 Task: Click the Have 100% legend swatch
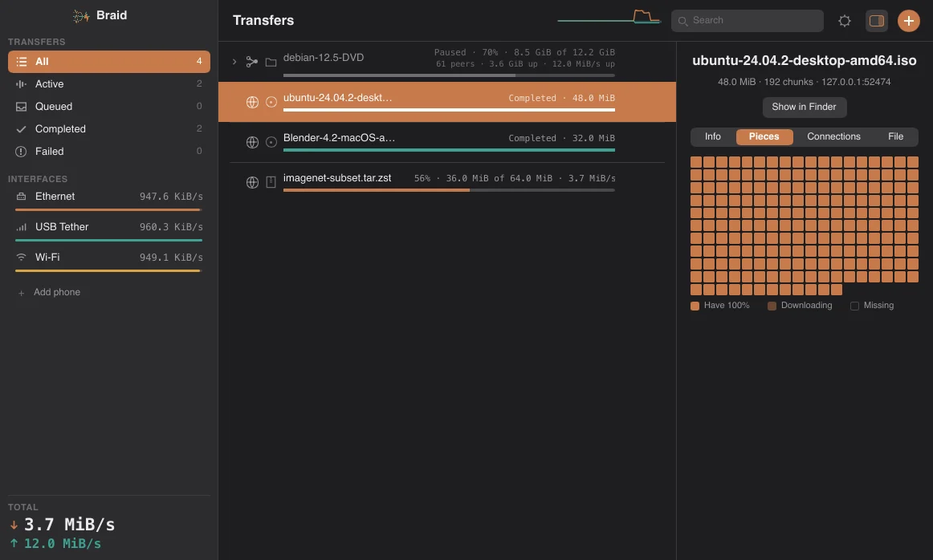coord(695,306)
